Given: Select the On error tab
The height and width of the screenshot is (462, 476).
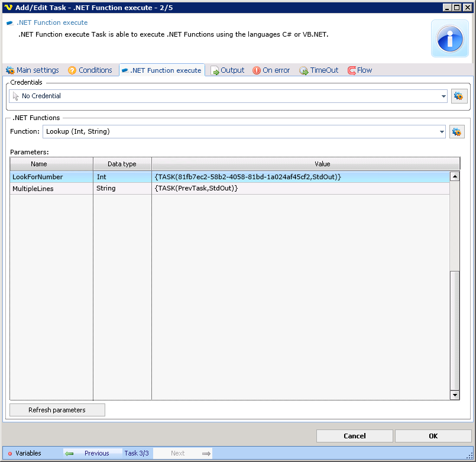Looking at the screenshot, I should point(271,70).
